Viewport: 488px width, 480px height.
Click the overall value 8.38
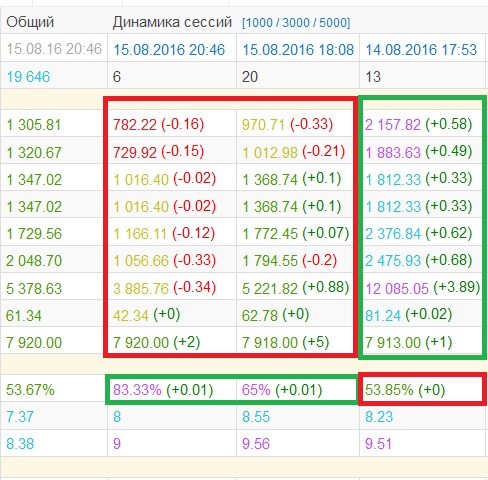[20, 444]
